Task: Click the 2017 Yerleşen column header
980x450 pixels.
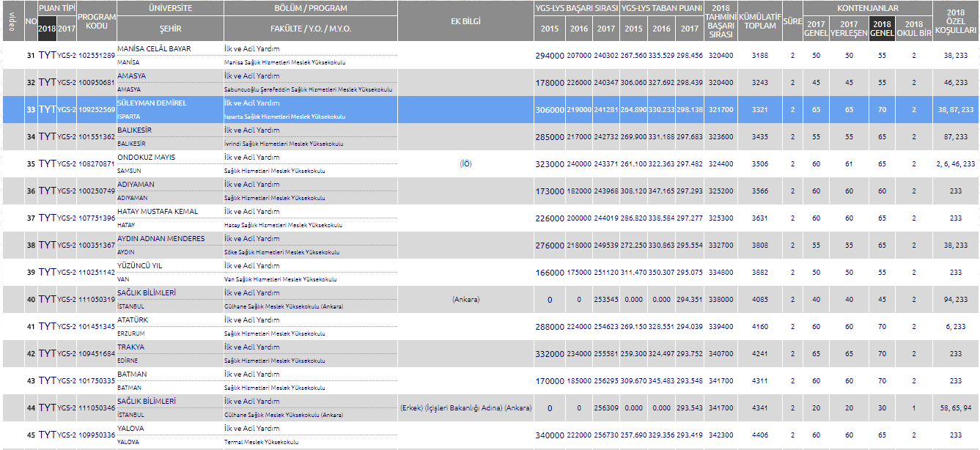Action: coord(849,29)
